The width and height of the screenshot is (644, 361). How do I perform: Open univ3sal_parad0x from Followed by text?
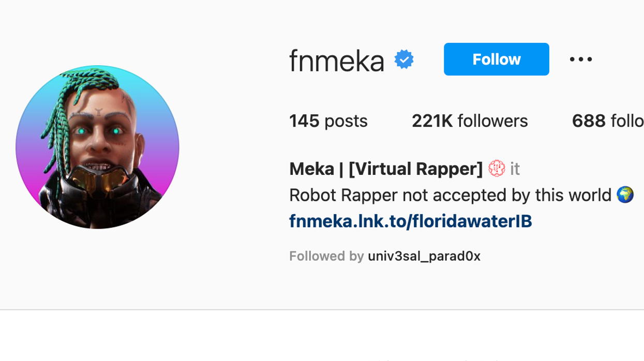coord(424,255)
